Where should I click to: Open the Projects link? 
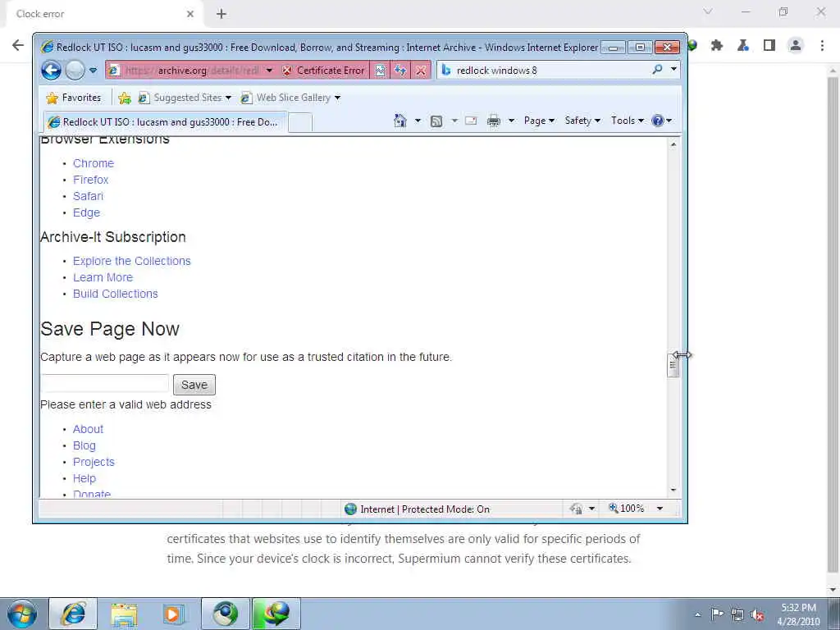(x=94, y=462)
